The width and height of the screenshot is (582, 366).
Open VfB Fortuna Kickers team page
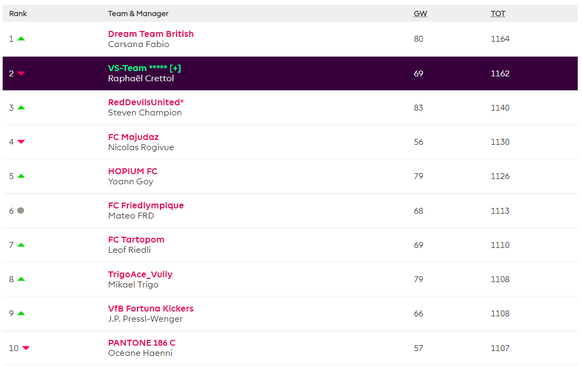(151, 308)
